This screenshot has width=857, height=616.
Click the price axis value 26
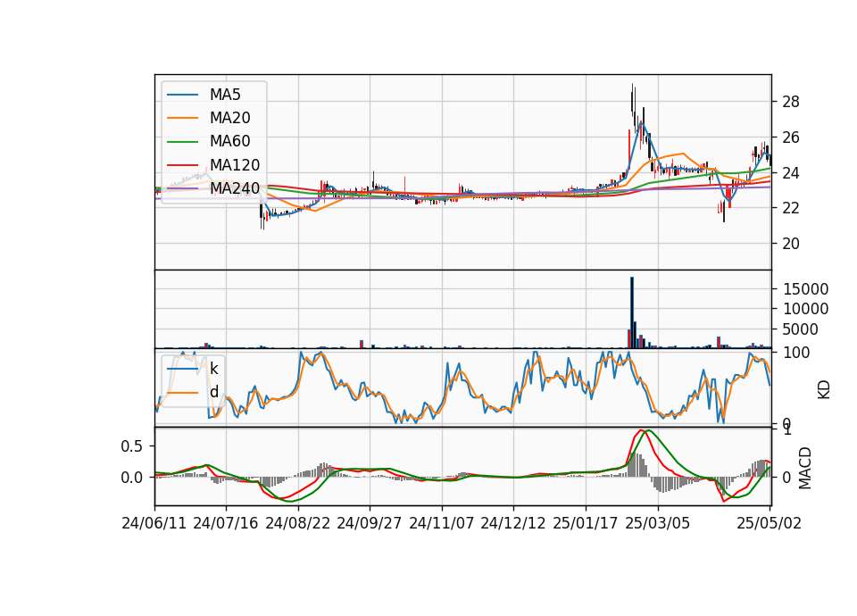791,137
